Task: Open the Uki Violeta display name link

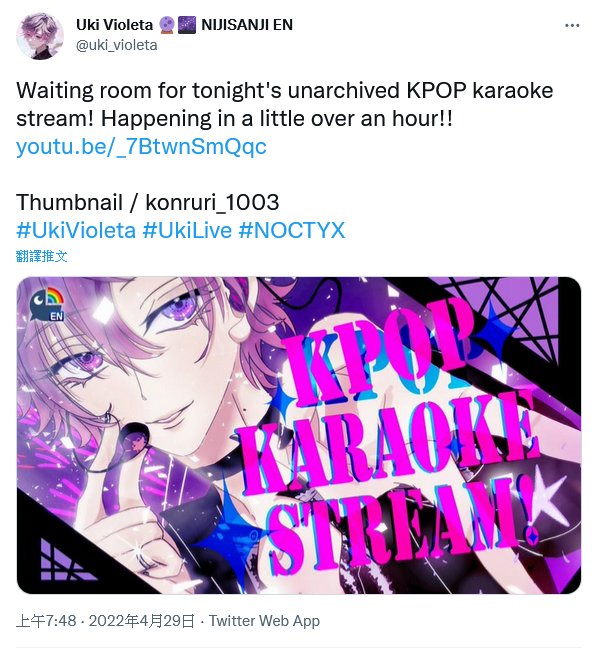Action: click(x=114, y=25)
